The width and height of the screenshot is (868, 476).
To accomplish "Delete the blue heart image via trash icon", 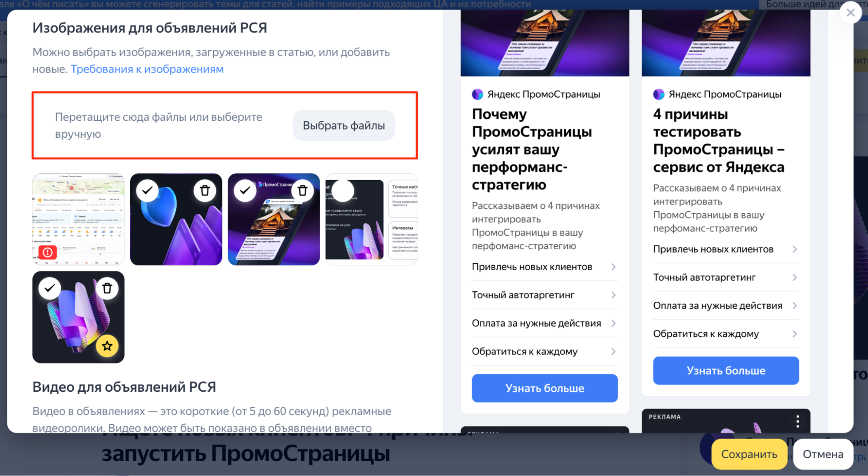I will coord(205,190).
